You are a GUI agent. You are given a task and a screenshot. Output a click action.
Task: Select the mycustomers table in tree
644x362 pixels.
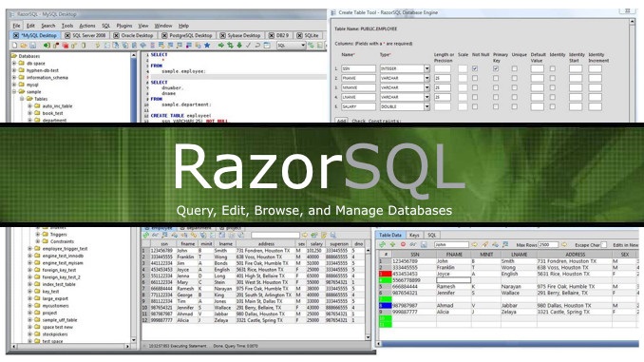(56, 306)
